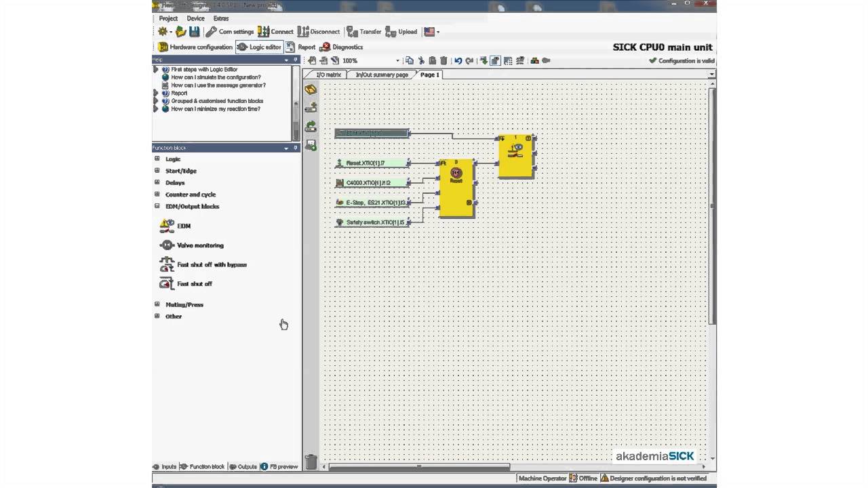Open the Project menu

pyautogui.click(x=168, y=18)
